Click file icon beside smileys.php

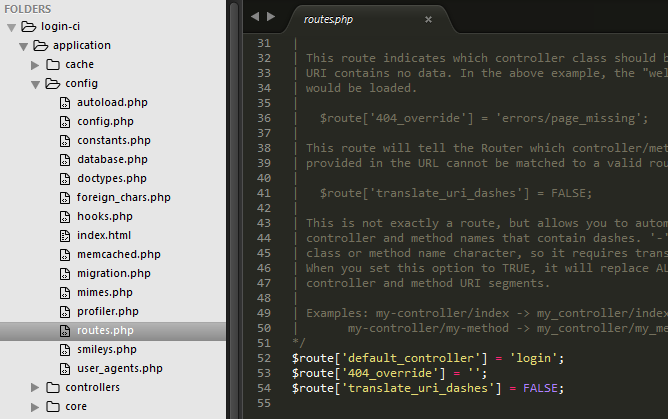[x=65, y=350]
